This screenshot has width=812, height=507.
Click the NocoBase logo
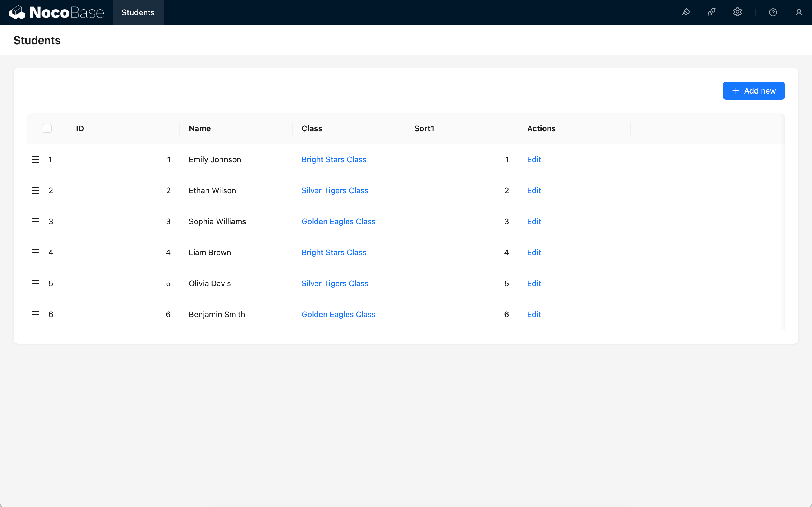pyautogui.click(x=56, y=12)
